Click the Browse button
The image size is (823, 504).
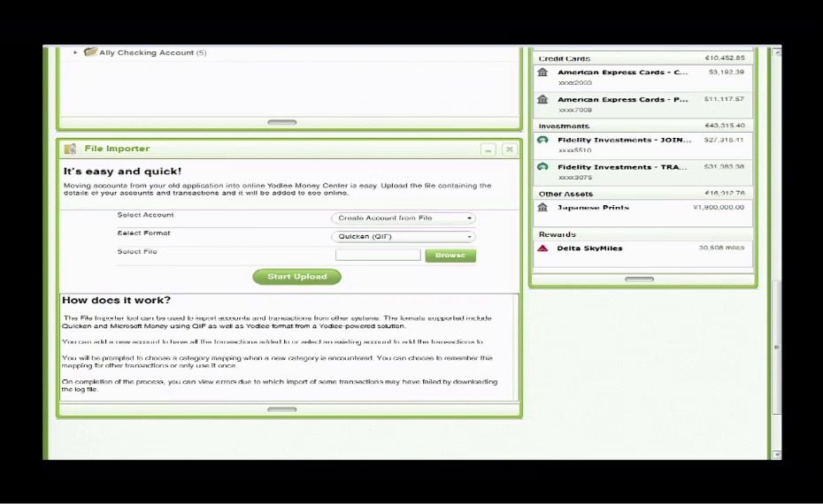click(450, 256)
